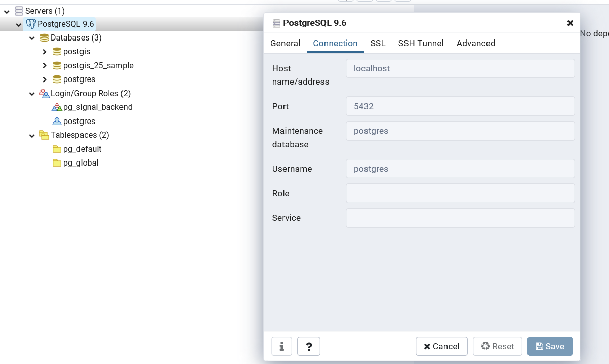The width and height of the screenshot is (609, 364).
Task: Select the Login/Group Roles (2) label
Action: click(x=91, y=94)
